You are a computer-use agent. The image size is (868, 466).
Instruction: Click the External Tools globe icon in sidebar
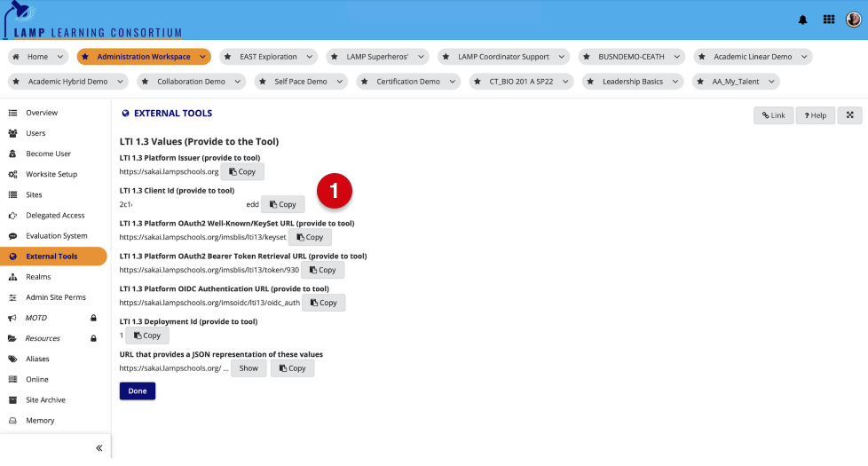coord(12,257)
